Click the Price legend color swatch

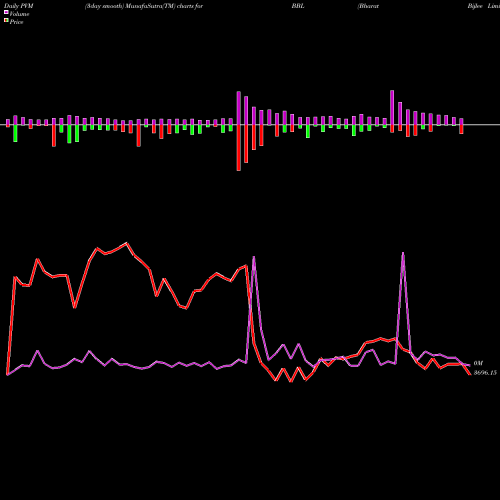[6, 21]
